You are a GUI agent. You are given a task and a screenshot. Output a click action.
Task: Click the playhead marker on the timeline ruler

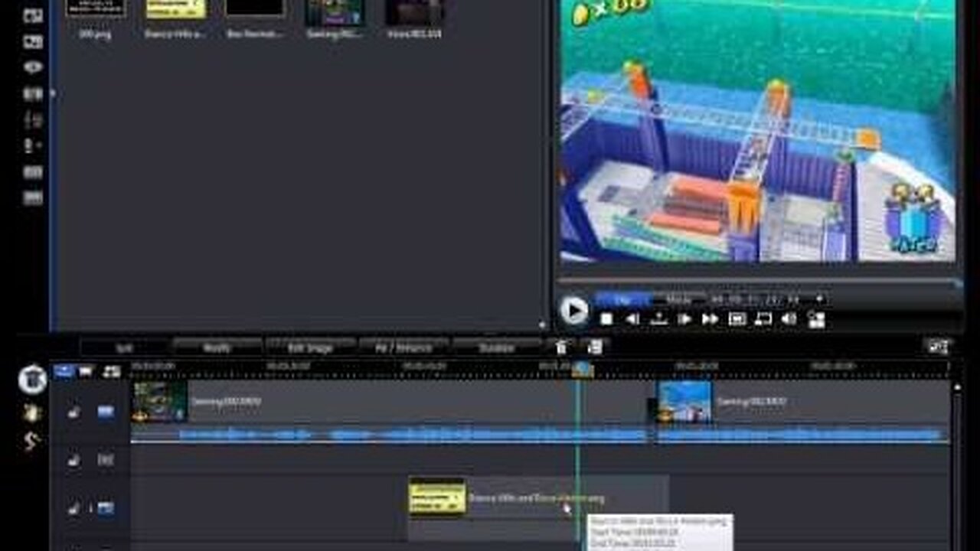[x=582, y=370]
